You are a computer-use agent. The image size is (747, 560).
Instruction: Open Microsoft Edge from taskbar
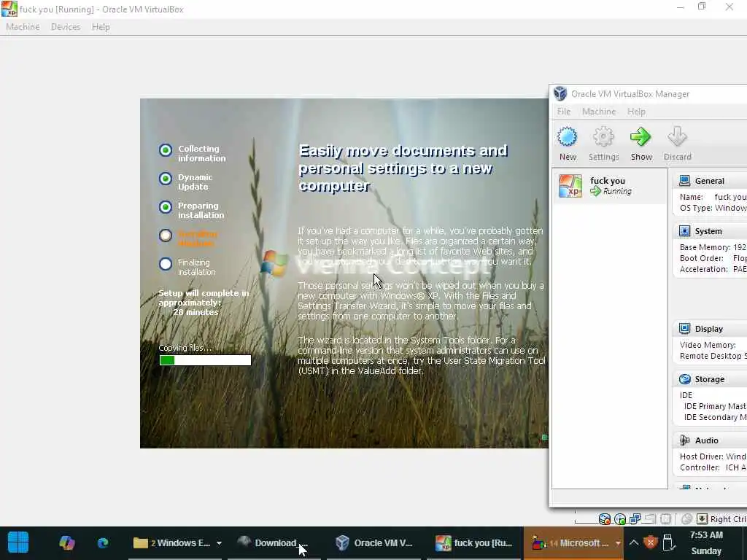click(x=102, y=542)
